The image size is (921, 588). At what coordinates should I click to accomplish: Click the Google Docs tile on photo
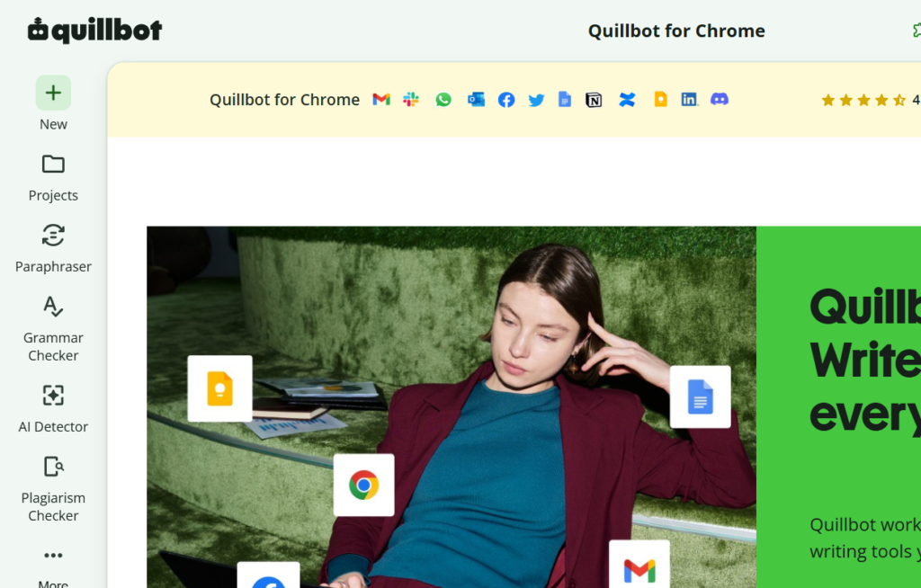700,396
